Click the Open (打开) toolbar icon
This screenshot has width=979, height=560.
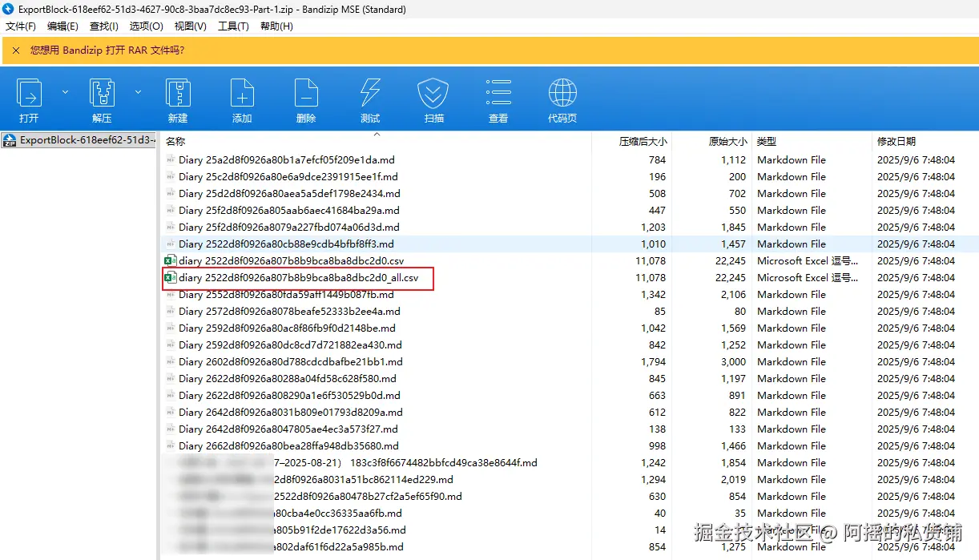coord(29,94)
